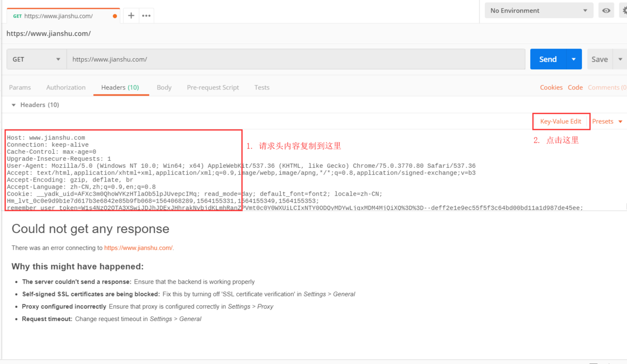627x364 pixels.
Task: Click the 'Connection: keep-alive' header line
Action: point(48,145)
